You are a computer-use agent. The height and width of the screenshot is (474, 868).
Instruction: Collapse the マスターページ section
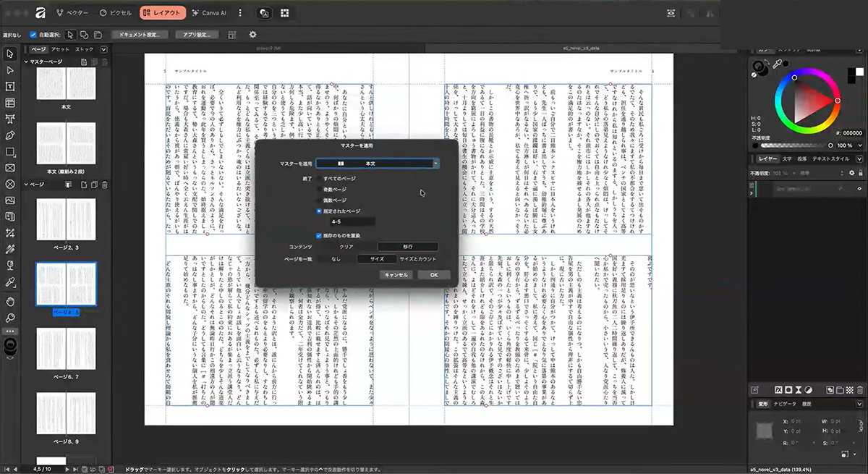(x=27, y=62)
